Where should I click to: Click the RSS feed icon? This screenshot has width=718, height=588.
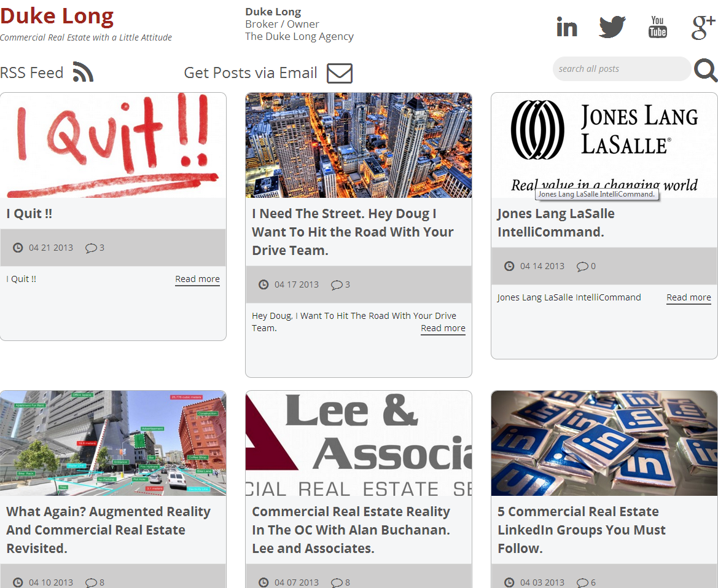click(83, 72)
